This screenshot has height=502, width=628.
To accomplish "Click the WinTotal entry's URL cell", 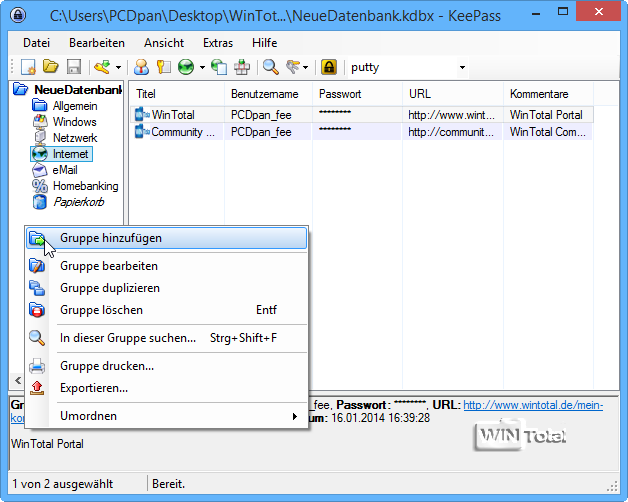I will pyautogui.click(x=451, y=115).
